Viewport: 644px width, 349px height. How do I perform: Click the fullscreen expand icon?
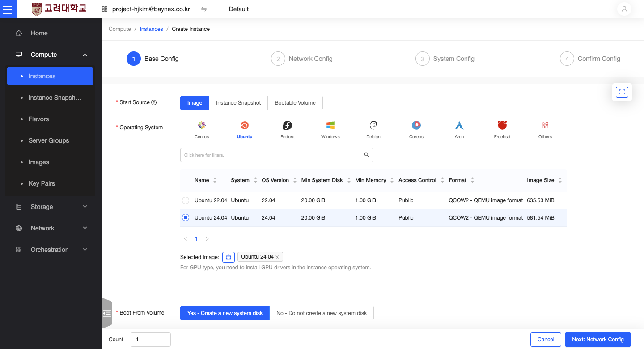[x=622, y=92]
